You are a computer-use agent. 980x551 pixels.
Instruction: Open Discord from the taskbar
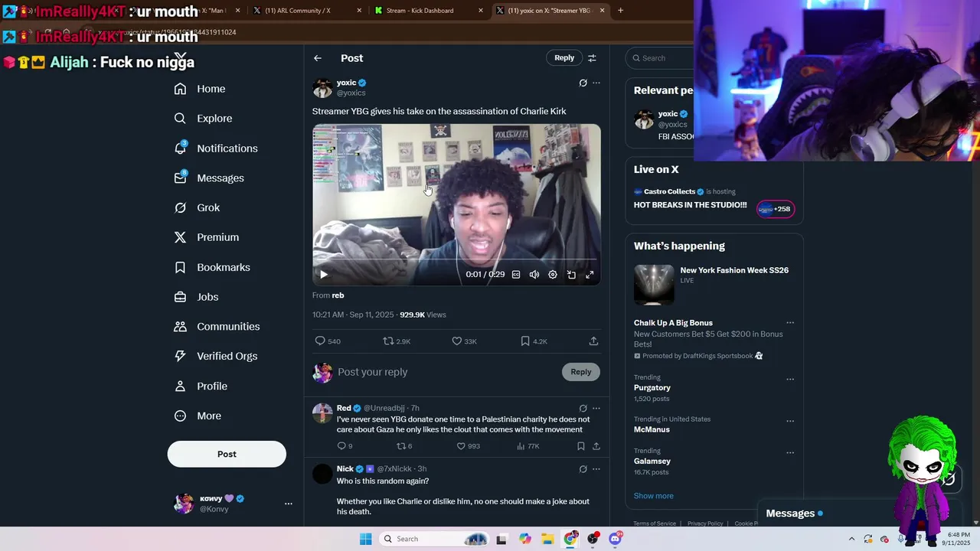pyautogui.click(x=616, y=539)
